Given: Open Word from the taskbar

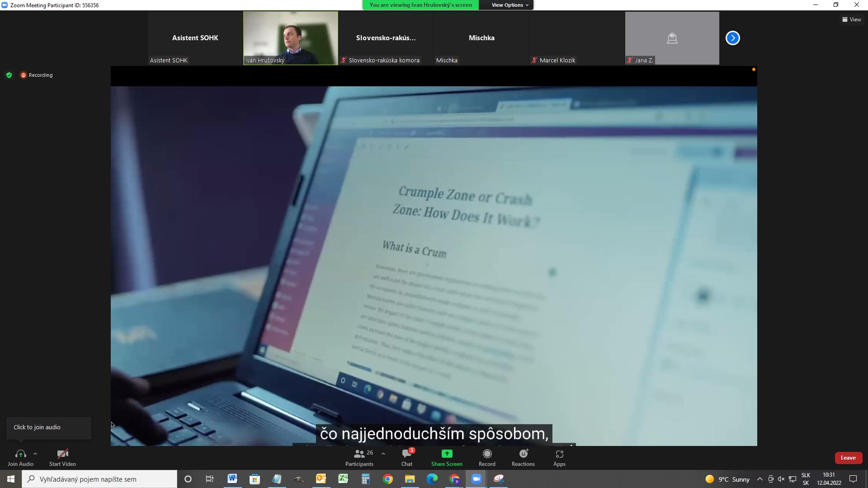Looking at the screenshot, I should click(232, 479).
